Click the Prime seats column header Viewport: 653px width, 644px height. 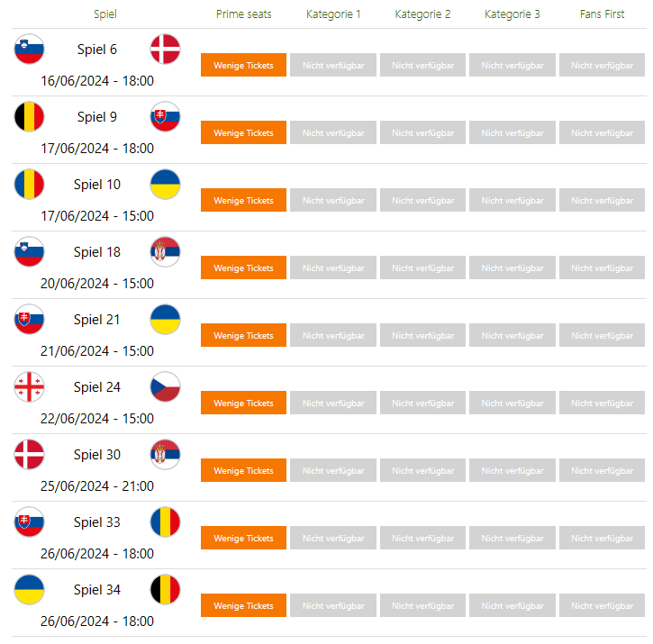coord(243,14)
